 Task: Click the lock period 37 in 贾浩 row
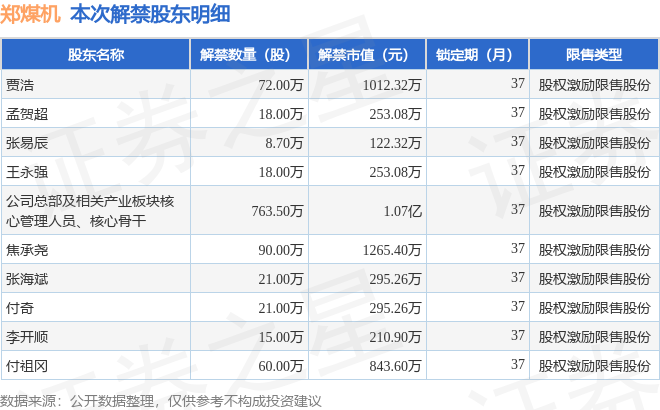[518, 83]
